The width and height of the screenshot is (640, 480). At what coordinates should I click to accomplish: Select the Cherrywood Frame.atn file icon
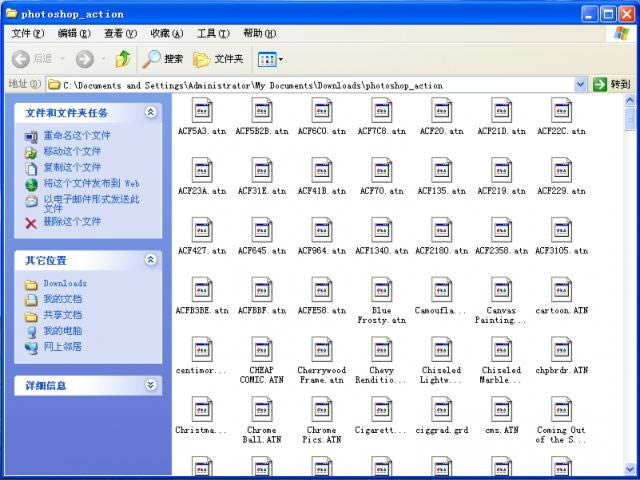pos(322,349)
